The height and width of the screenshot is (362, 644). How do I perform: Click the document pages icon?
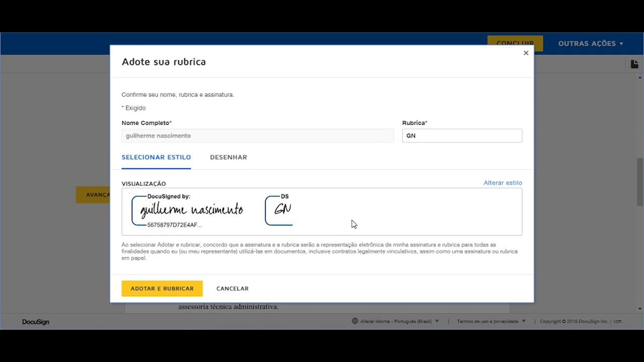(x=634, y=64)
